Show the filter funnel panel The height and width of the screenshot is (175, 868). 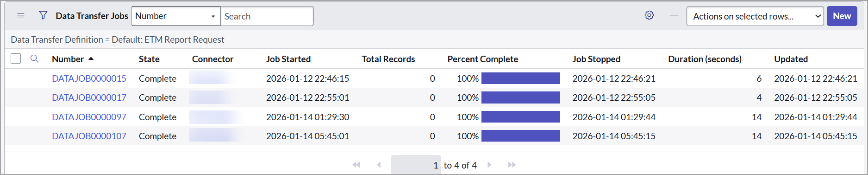[x=43, y=15]
